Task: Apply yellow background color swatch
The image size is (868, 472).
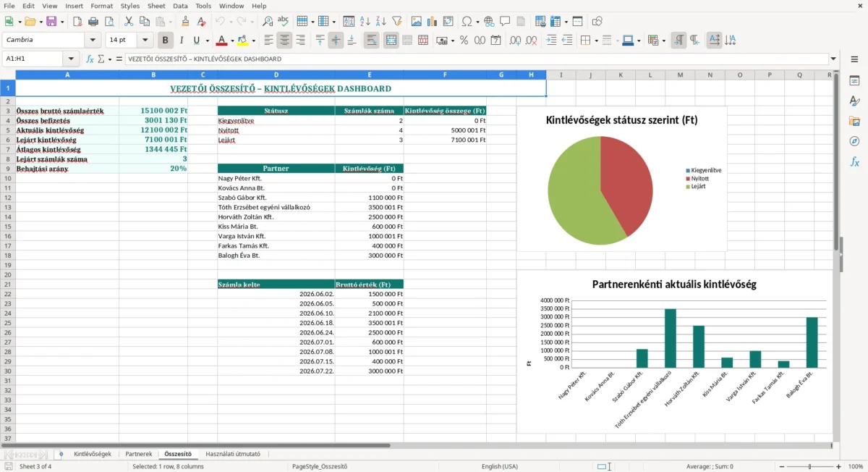Action: [x=242, y=41]
